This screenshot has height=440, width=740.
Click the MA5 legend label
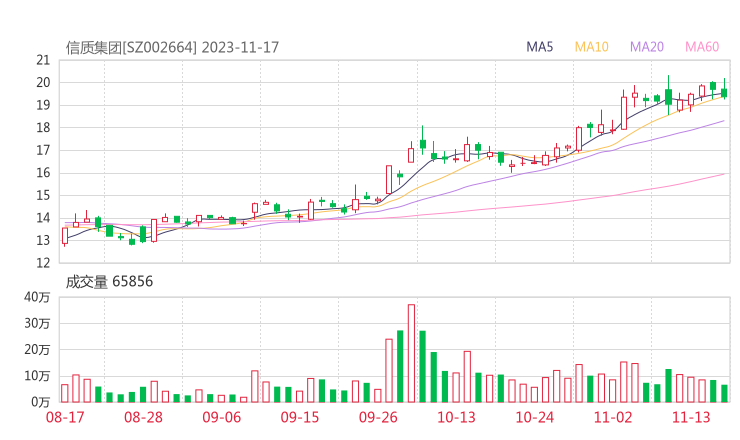(x=539, y=47)
